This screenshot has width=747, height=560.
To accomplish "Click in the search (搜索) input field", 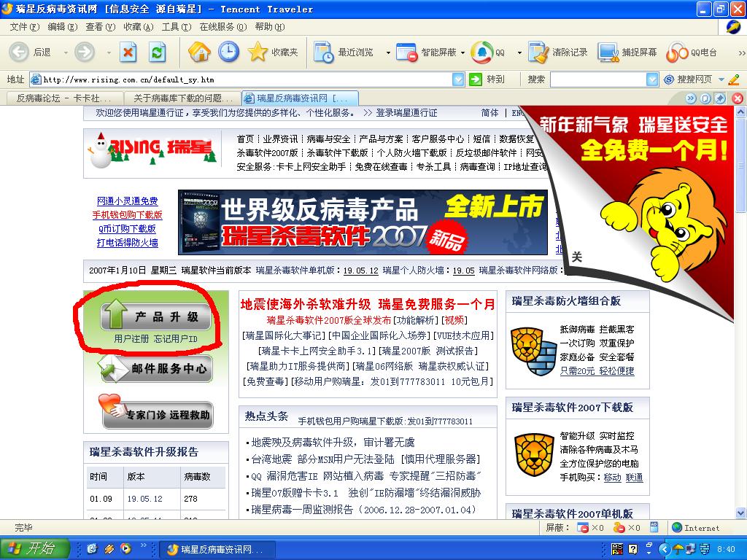I will point(598,79).
